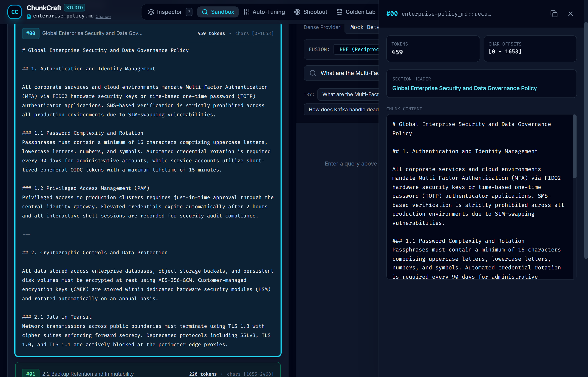Select the #00 chunk badge

point(31,33)
